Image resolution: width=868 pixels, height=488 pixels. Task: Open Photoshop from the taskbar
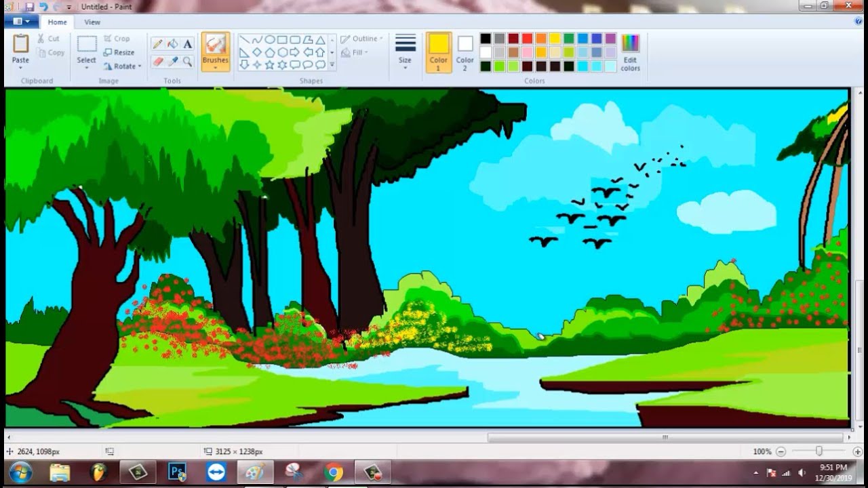[x=177, y=472]
